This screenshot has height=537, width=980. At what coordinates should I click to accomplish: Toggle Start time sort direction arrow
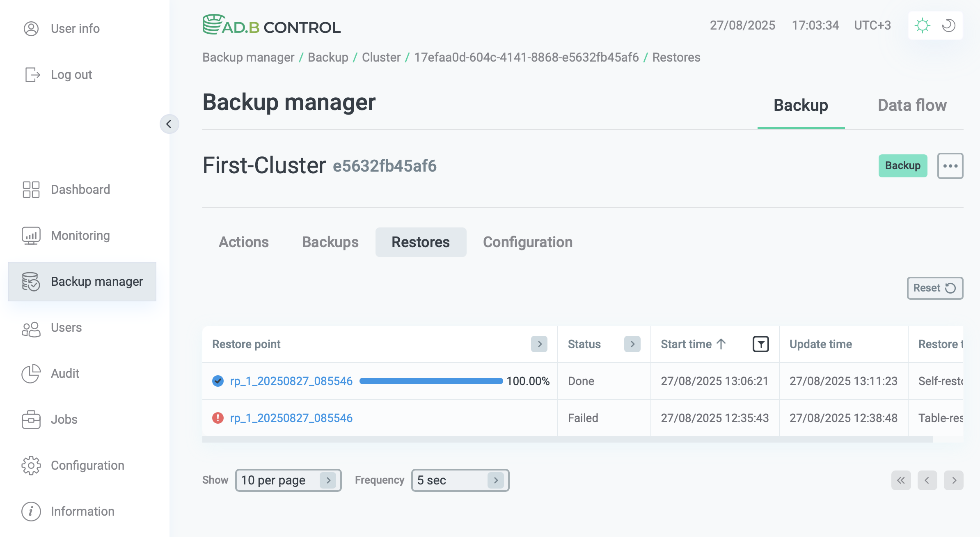[x=721, y=344]
